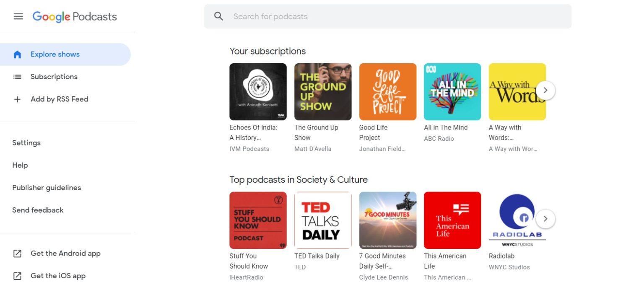Image resolution: width=644 pixels, height=295 pixels.
Task: Open the navigation hamburger menu
Action: click(x=18, y=16)
